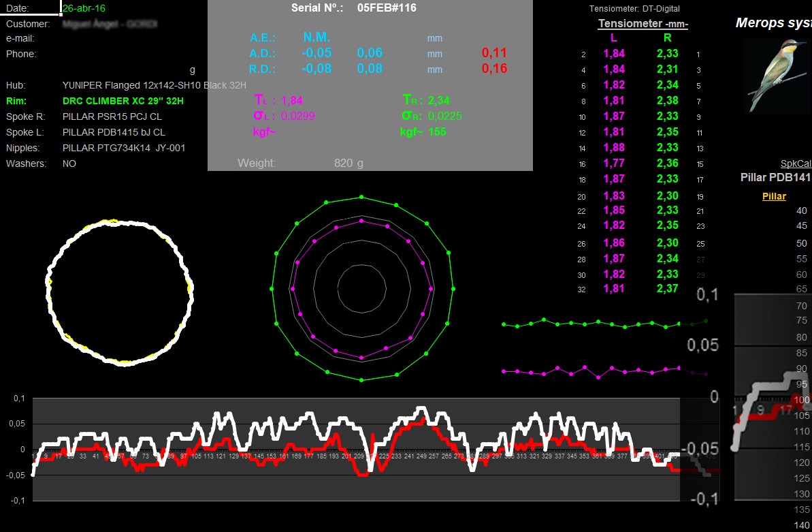Click the spoke tension radar chart
Image resolution: width=812 pixels, height=532 pixels.
coord(362,288)
